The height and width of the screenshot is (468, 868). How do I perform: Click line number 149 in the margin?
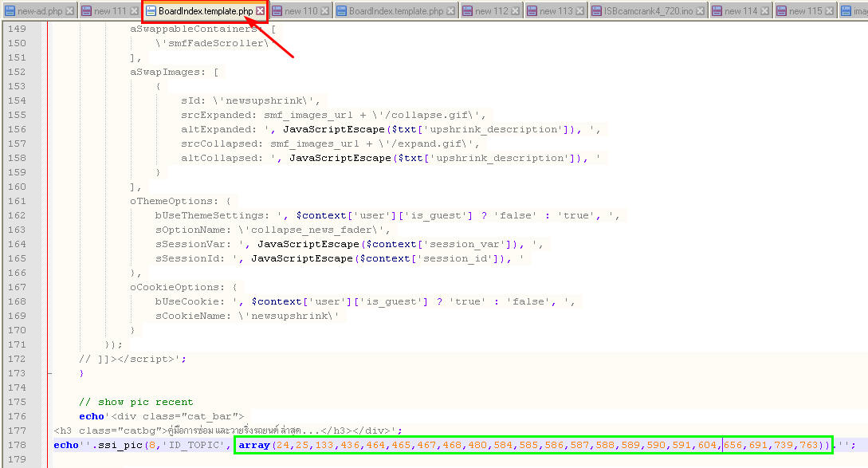click(x=17, y=29)
